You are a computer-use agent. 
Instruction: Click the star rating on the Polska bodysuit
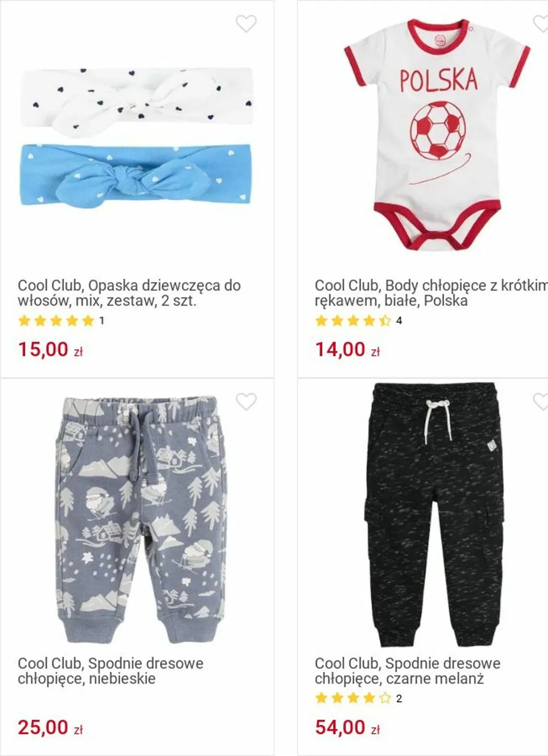click(x=353, y=321)
